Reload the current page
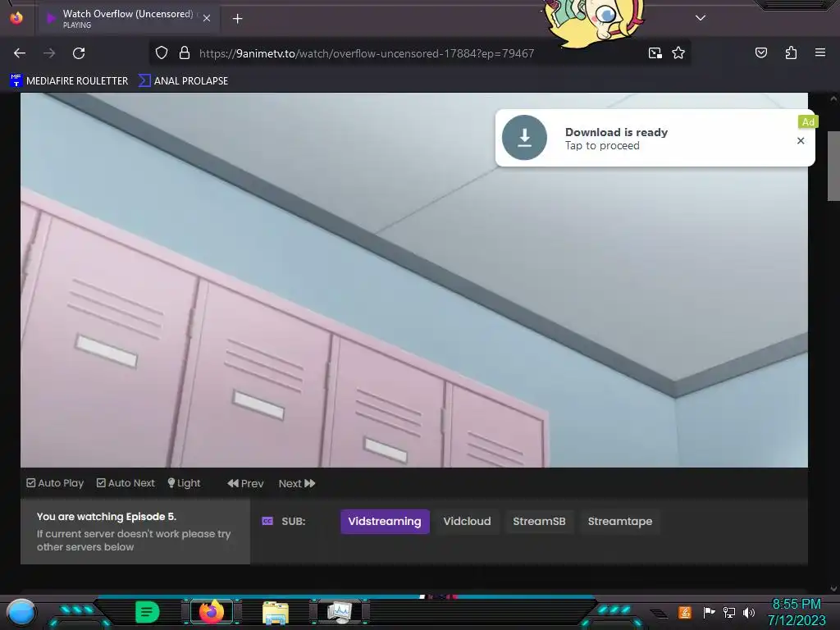Viewport: 840px width, 630px height. (79, 53)
